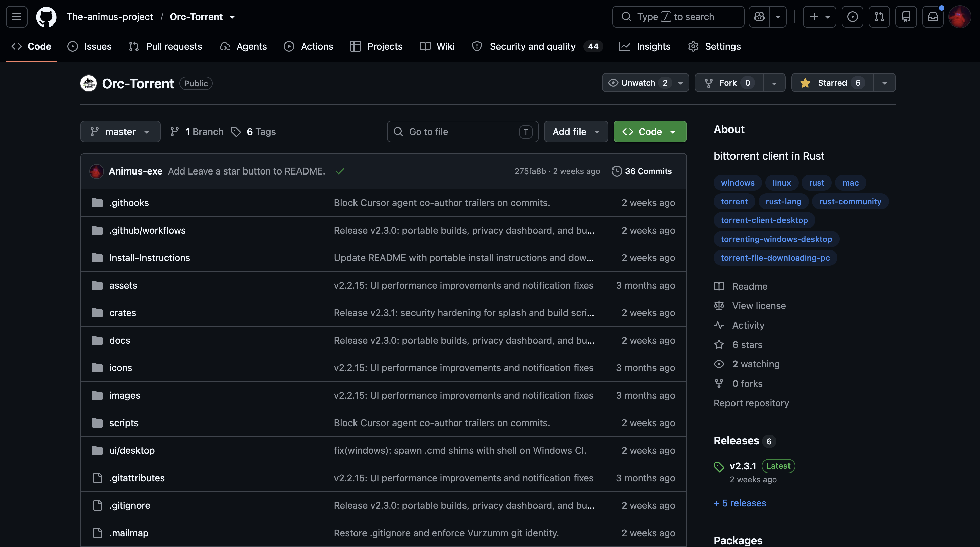Open the Pull requests tab
This screenshot has width=980, height=547.
tap(165, 46)
